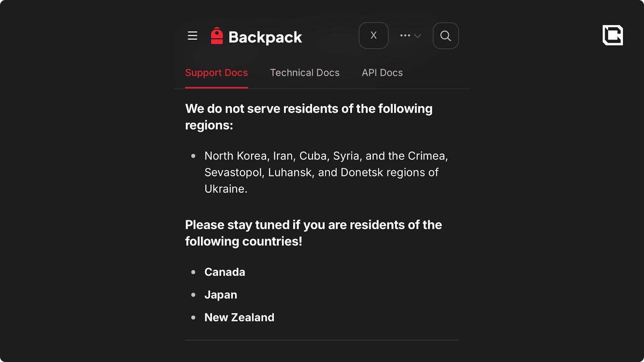
Task: Open the hamburger navigation menu
Action: pyautogui.click(x=192, y=36)
